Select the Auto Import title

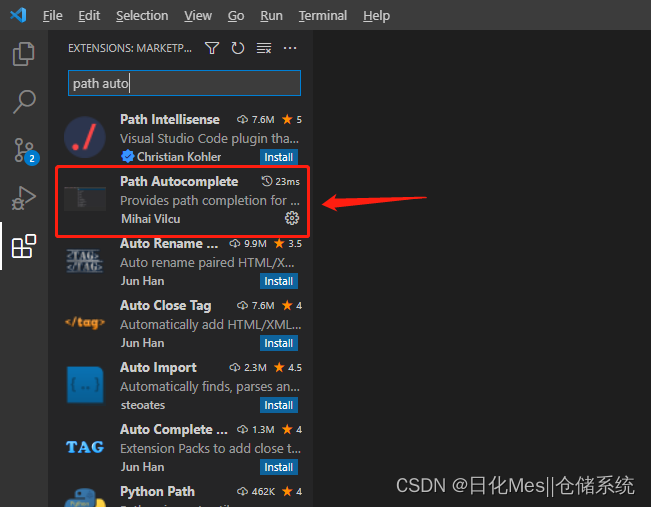click(158, 367)
